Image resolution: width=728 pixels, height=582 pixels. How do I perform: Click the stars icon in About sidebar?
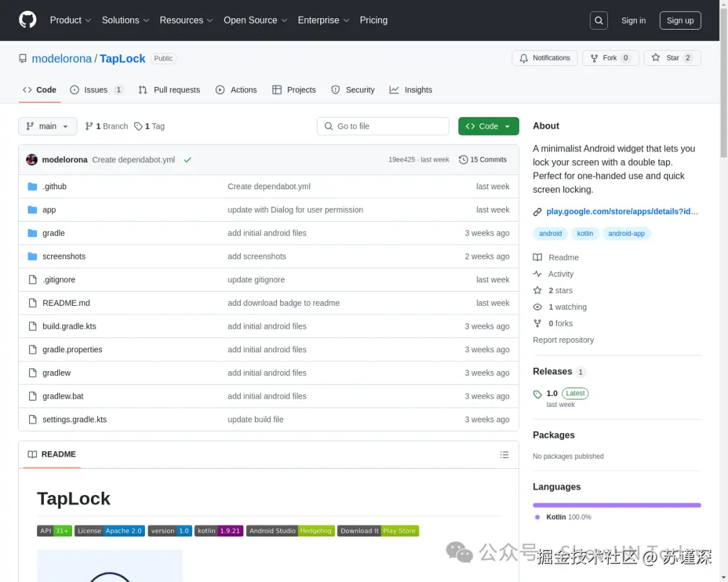point(537,290)
